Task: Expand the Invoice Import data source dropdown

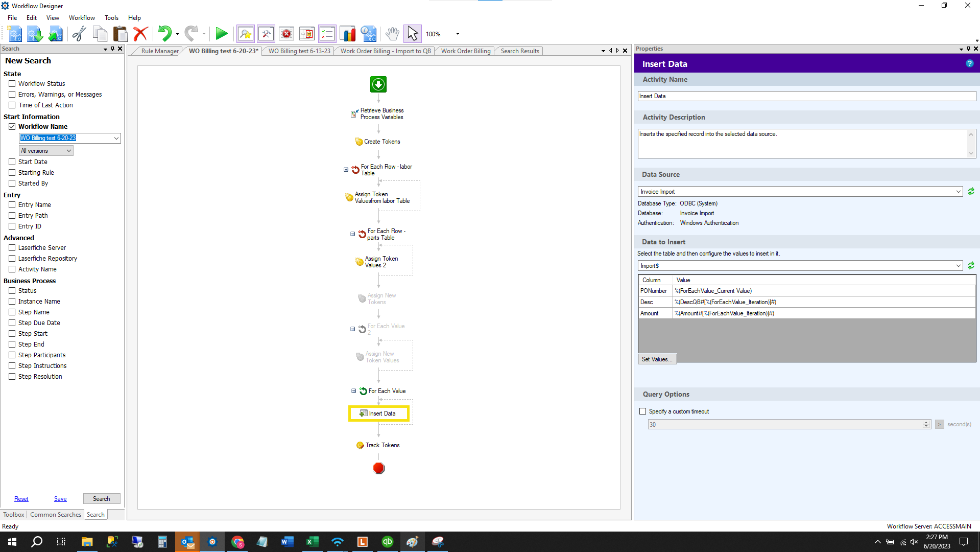Action: (958, 192)
